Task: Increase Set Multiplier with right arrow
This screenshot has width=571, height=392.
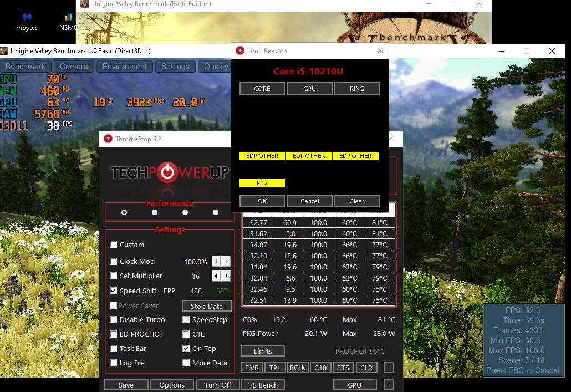Action: tap(226, 276)
